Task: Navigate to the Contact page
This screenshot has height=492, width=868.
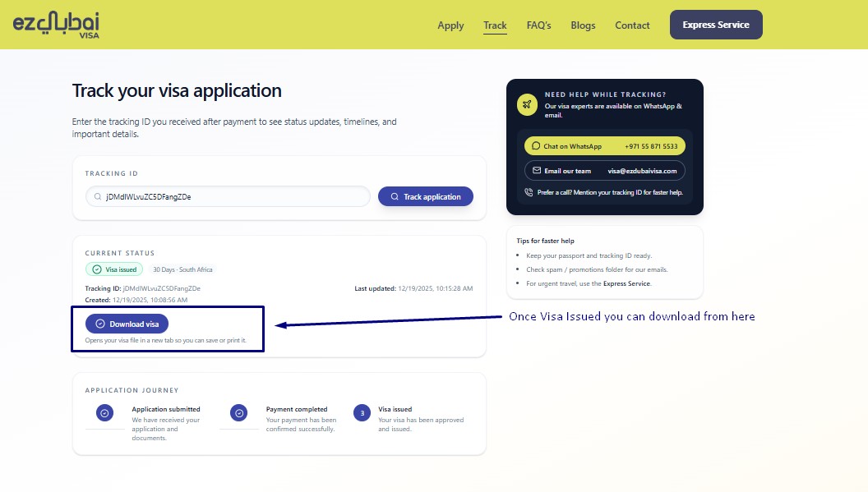Action: point(632,25)
